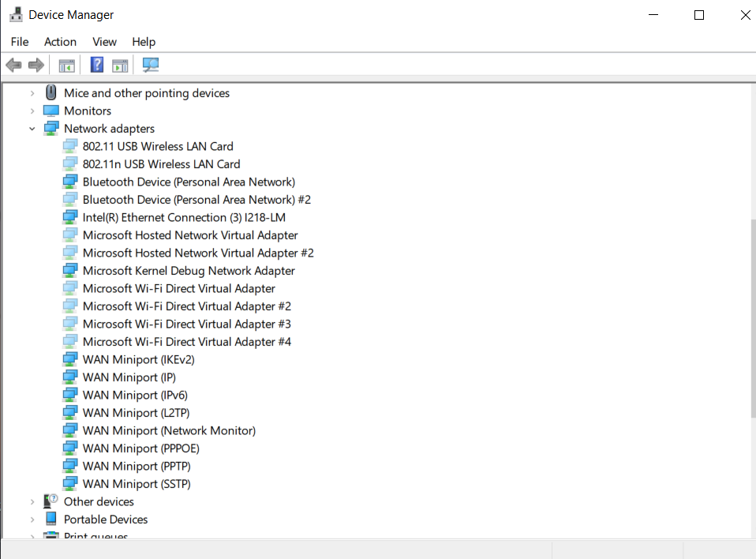Open the Action menu

point(60,41)
